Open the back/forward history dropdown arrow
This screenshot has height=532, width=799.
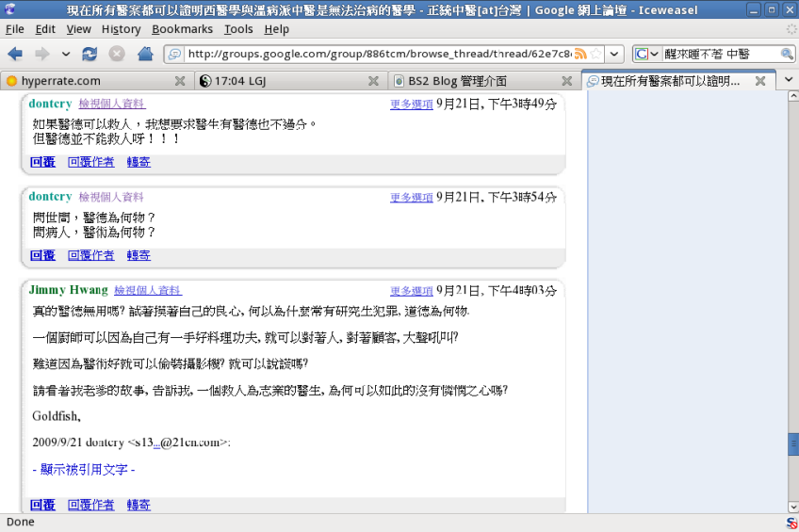click(65, 54)
